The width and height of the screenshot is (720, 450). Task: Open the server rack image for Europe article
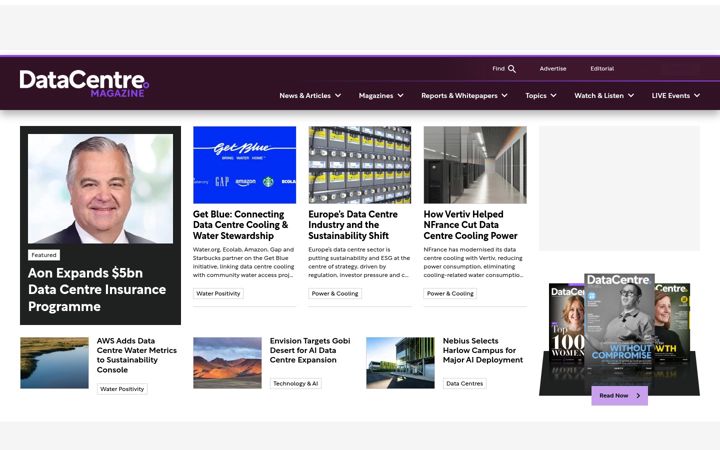pos(360,165)
